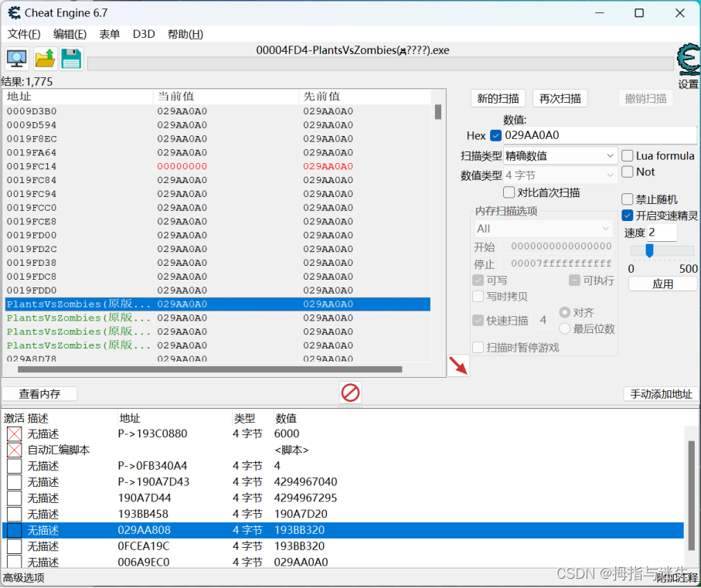Screen dimensions: 701x588
Task: Toggle the active box for the 6000 value entry
Action: [15, 433]
